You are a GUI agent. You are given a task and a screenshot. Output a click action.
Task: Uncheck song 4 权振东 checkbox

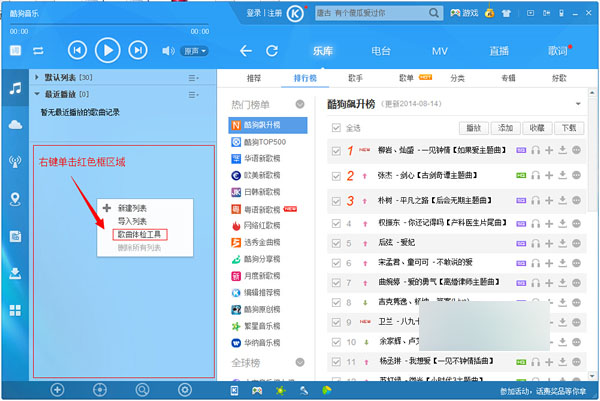[336, 223]
